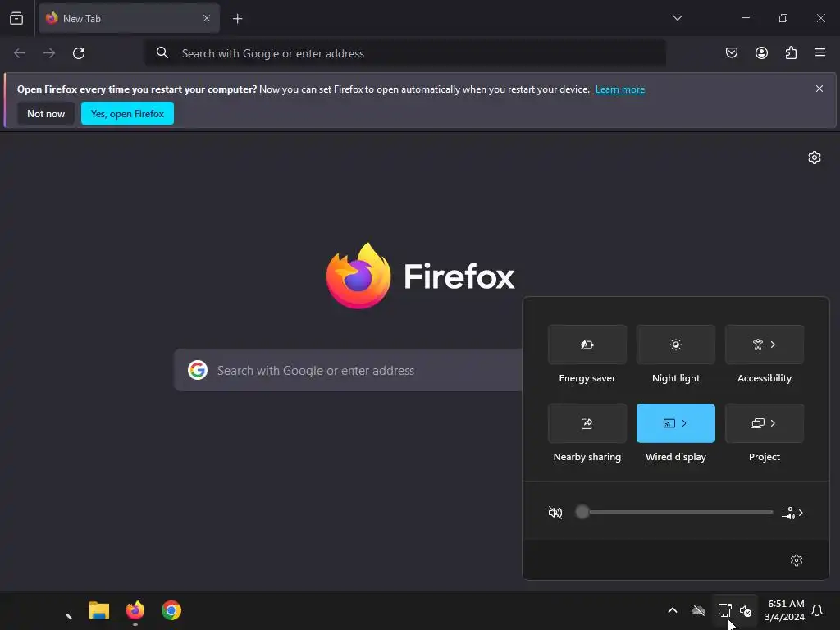Click the Night light label
The image size is (840, 630).
(x=676, y=378)
